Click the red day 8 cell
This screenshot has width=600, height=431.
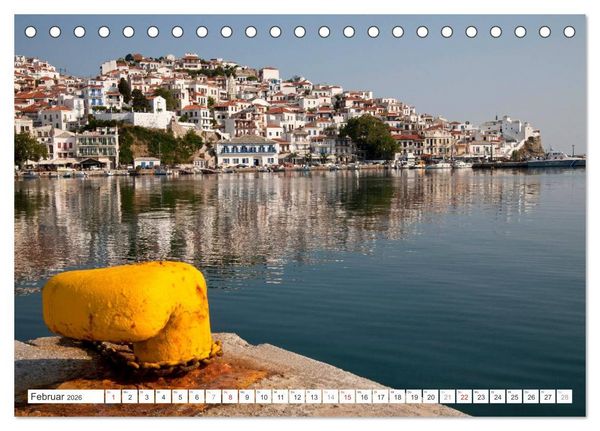230,397
